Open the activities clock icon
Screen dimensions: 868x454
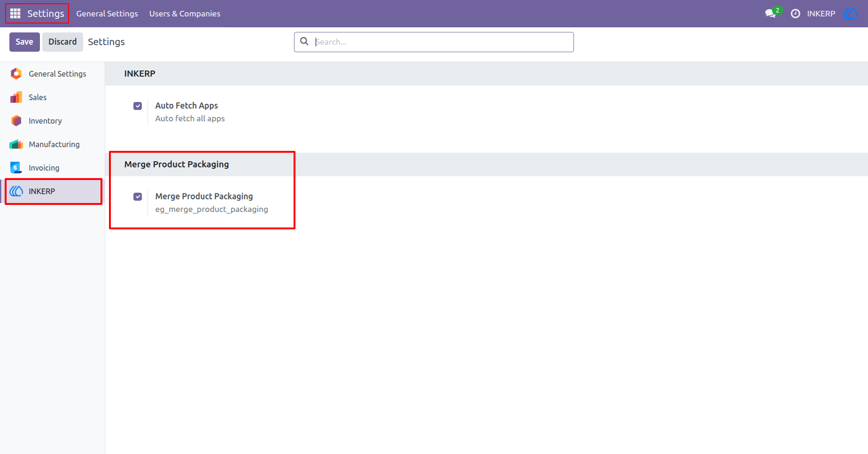coord(795,14)
